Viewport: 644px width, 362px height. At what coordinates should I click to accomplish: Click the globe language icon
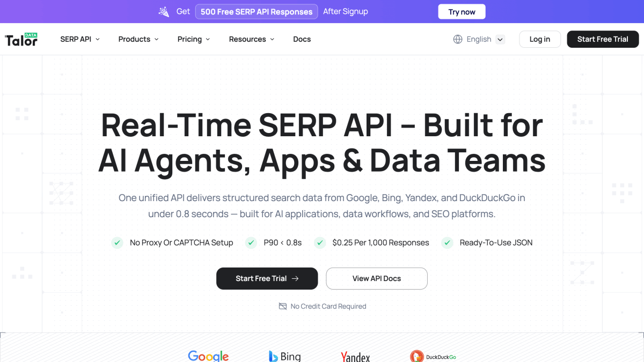(458, 39)
